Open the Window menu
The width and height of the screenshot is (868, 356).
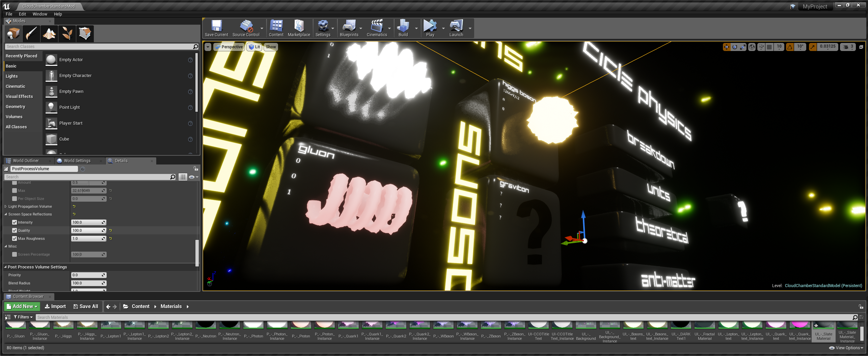coord(40,14)
